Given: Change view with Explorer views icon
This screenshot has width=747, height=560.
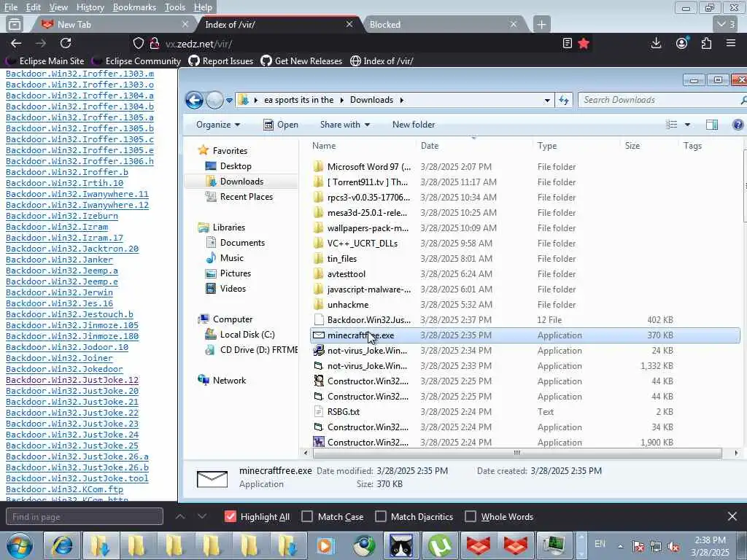Looking at the screenshot, I should point(672,125).
